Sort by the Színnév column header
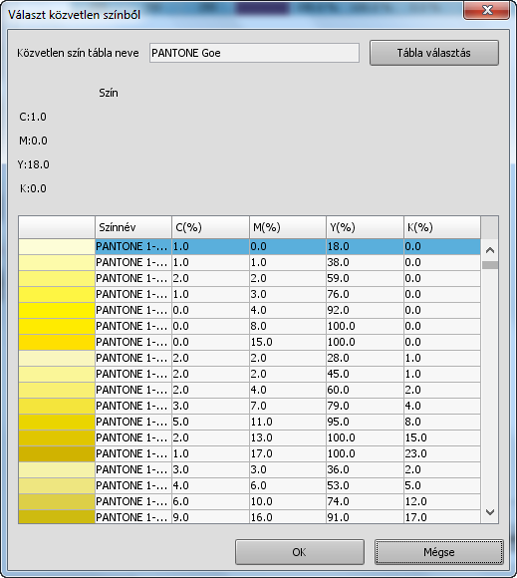Screen dimensions: 517x578 [x=133, y=227]
